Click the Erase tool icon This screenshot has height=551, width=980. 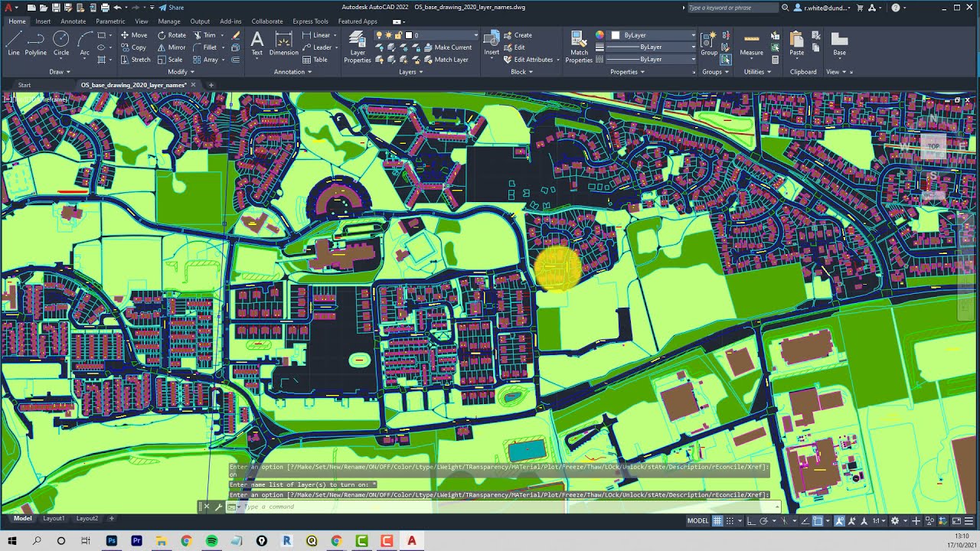236,35
